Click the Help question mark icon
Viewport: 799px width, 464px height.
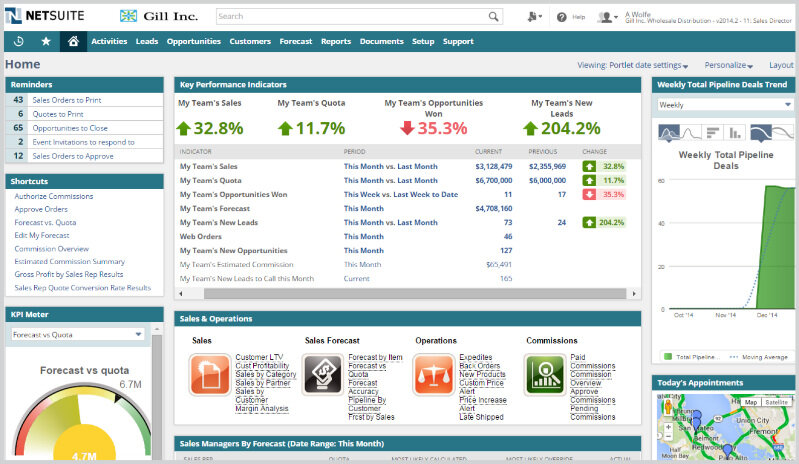(562, 17)
